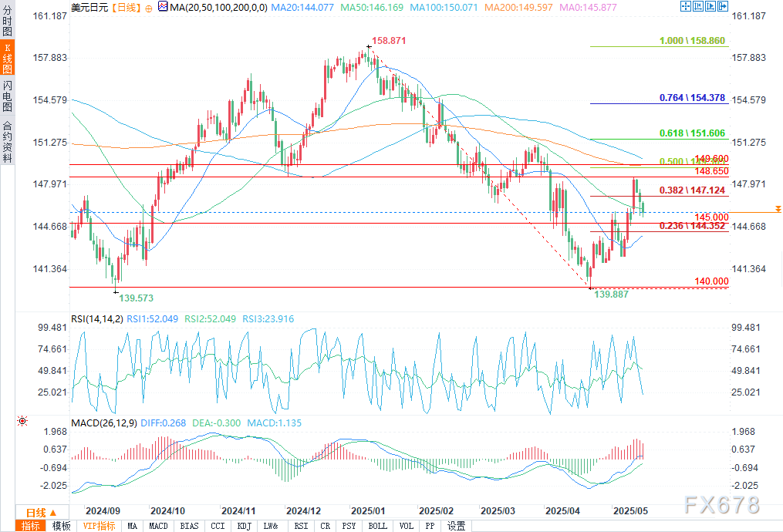Apply the VOL indicator
The image size is (783, 532).
[x=407, y=526]
